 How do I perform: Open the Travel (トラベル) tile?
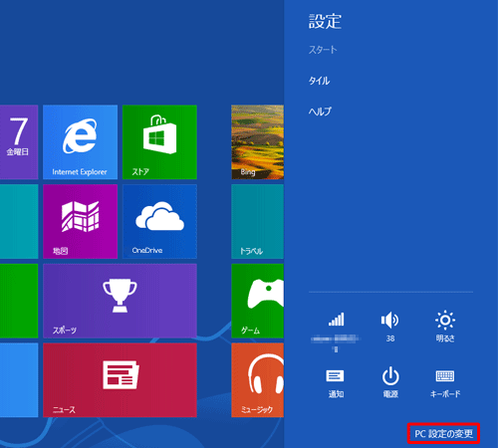click(258, 221)
